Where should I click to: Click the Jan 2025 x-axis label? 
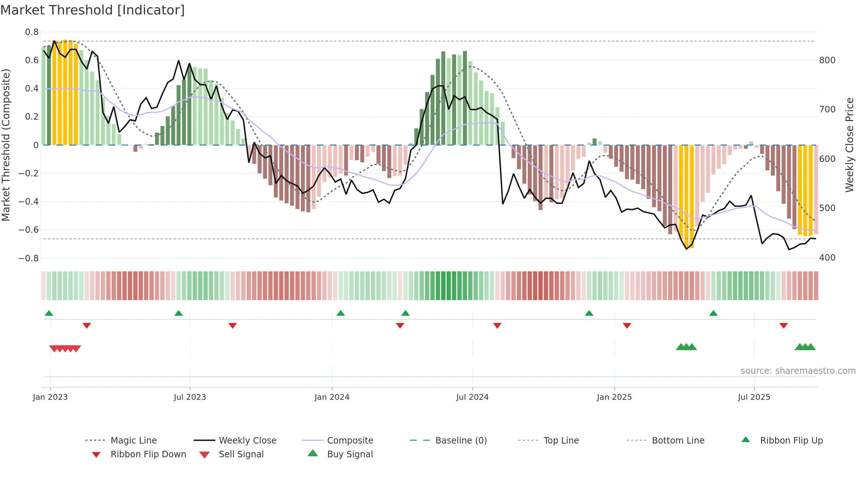click(x=614, y=397)
